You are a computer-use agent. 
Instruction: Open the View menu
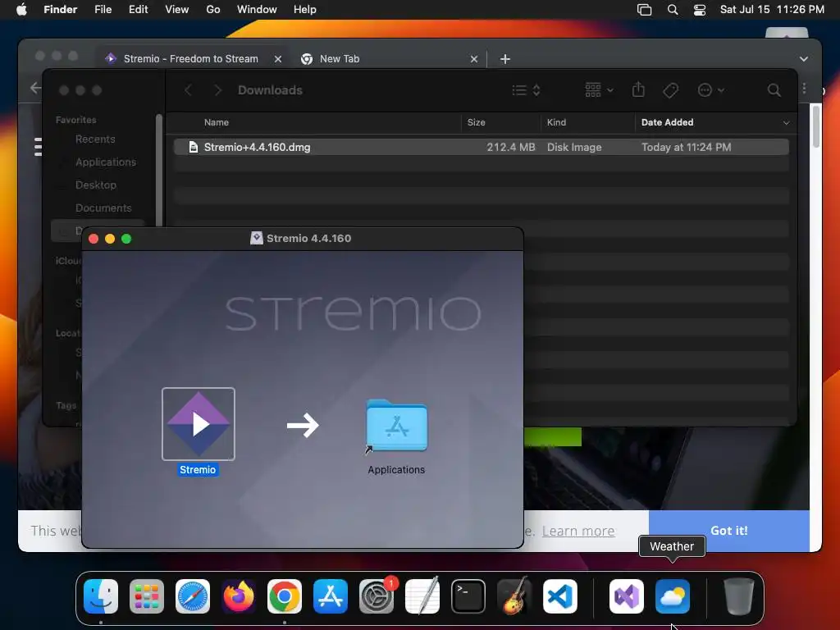point(177,10)
